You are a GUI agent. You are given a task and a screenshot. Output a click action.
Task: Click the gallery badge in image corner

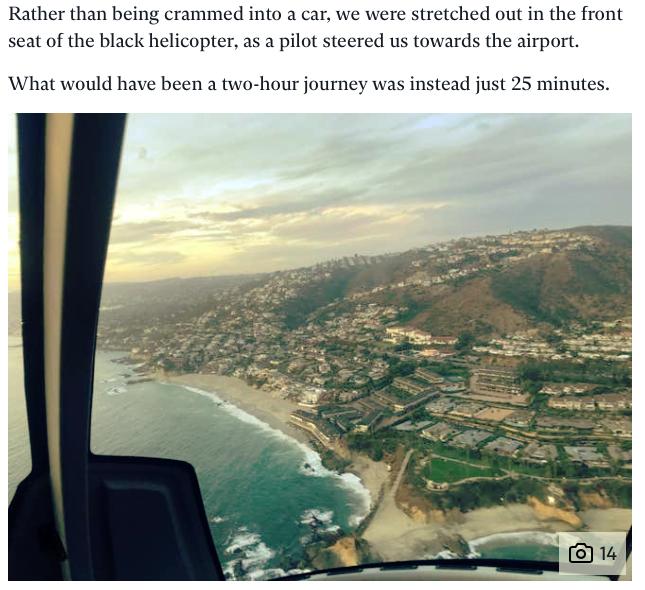(592, 553)
